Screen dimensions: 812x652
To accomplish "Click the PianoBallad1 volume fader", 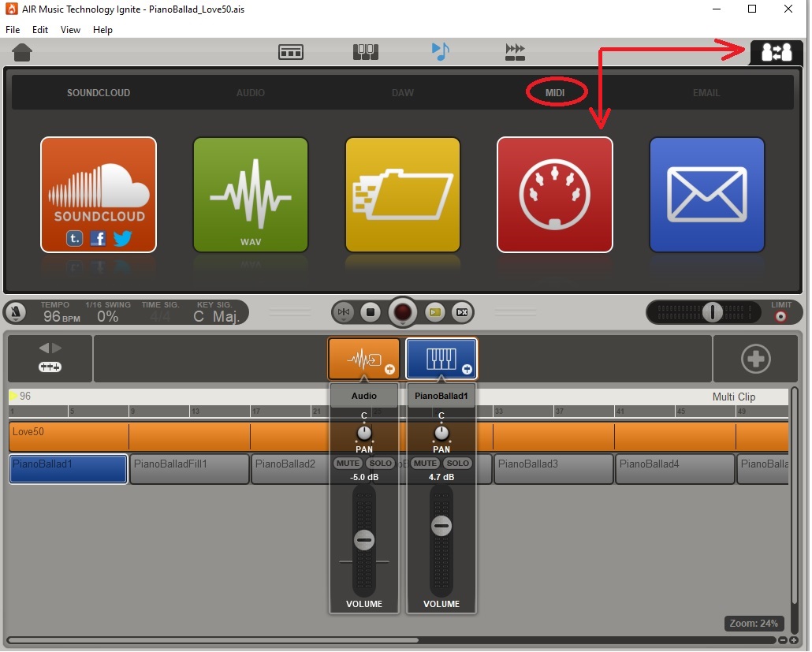I will tap(441, 526).
